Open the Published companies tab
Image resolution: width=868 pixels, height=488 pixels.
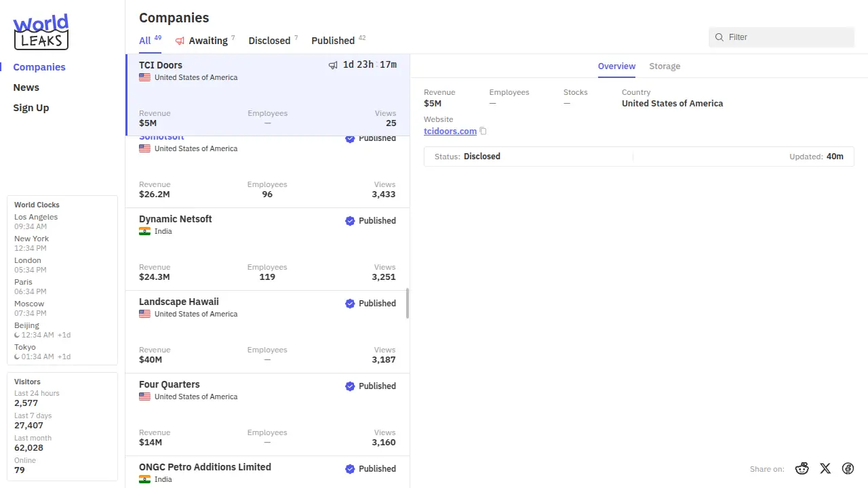(333, 41)
